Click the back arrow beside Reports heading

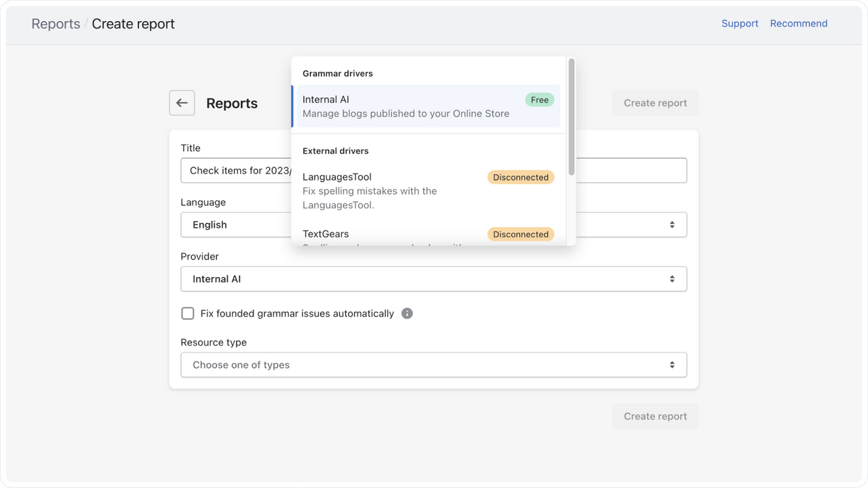pos(181,103)
